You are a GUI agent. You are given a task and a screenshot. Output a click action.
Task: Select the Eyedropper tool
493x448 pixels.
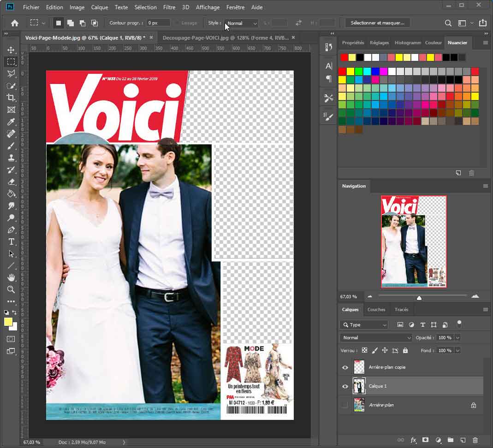[x=11, y=122]
